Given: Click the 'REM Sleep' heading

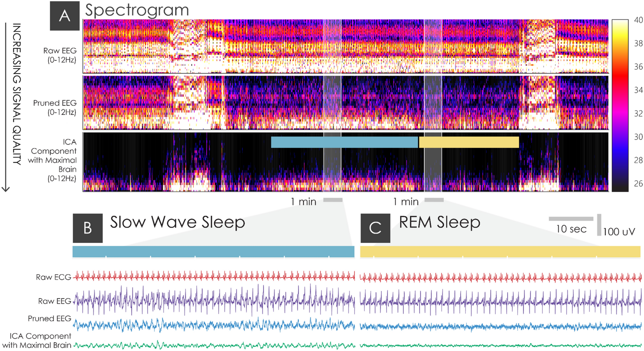Looking at the screenshot, I should [440, 222].
